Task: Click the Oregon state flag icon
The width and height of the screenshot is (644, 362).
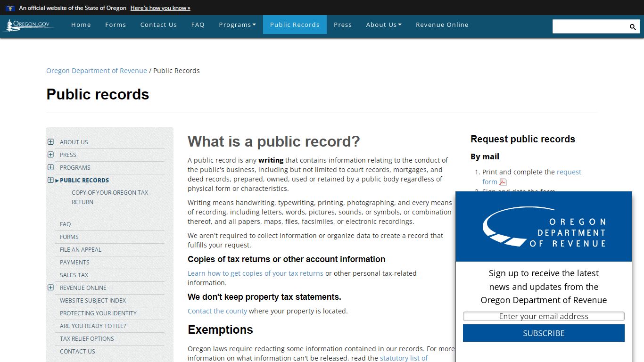Action: point(10,8)
